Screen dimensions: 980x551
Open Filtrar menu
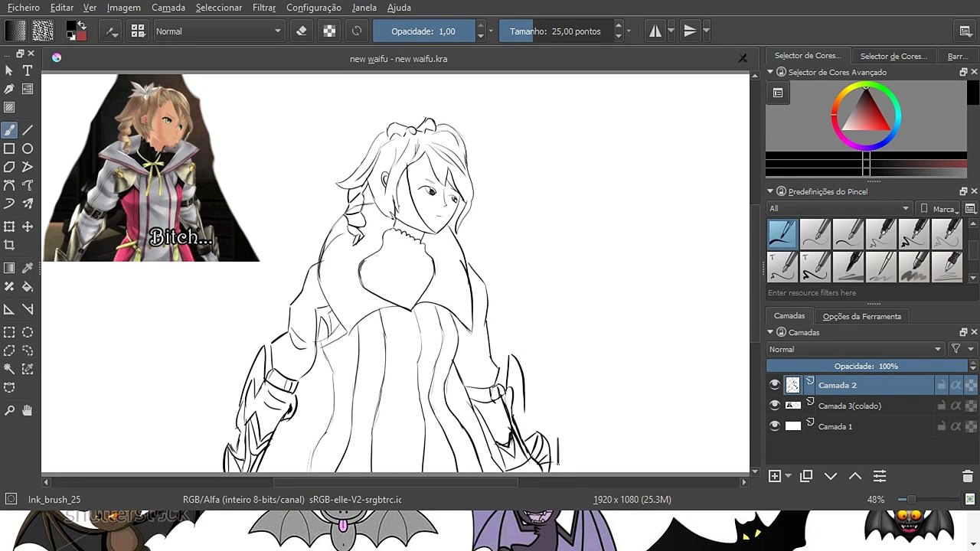click(x=264, y=8)
